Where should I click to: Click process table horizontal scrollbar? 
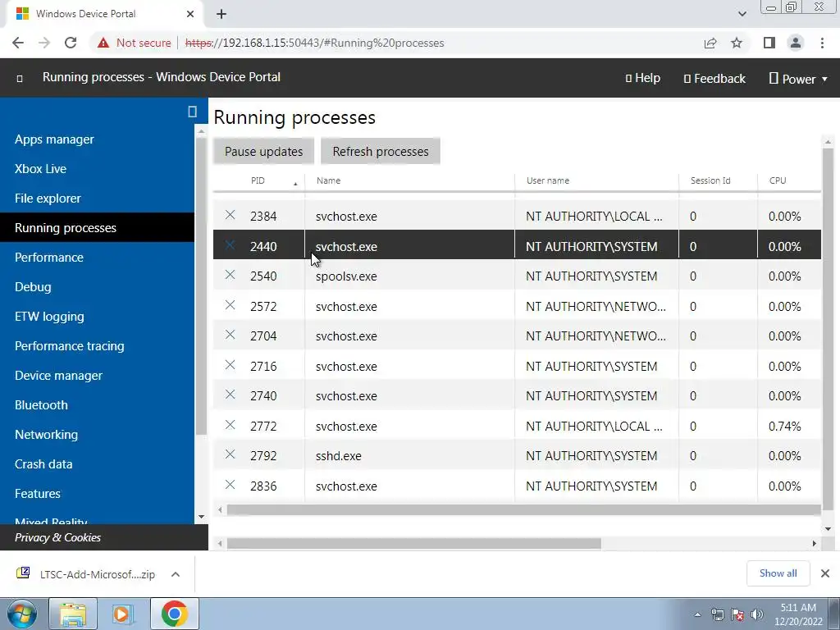click(x=523, y=509)
